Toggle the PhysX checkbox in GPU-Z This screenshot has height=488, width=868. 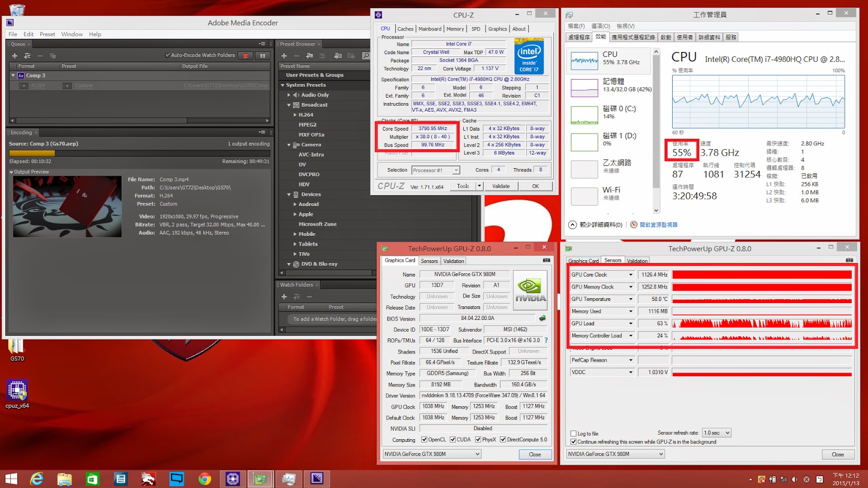click(478, 440)
